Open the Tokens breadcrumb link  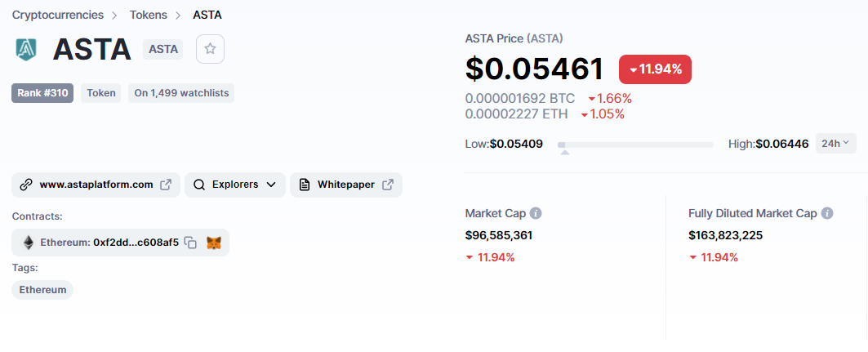(148, 15)
